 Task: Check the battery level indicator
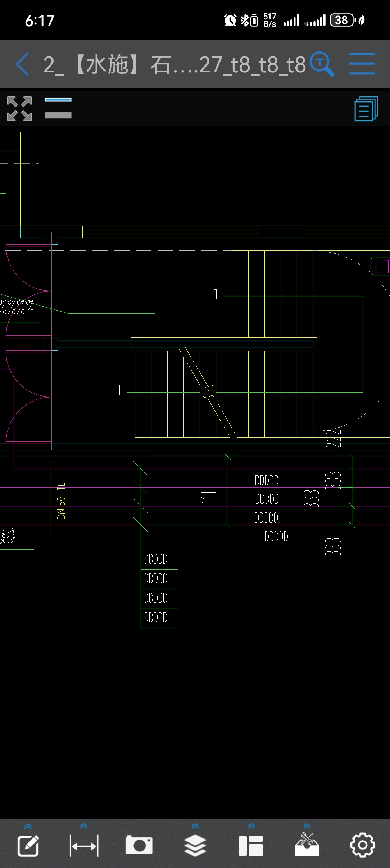point(343,20)
